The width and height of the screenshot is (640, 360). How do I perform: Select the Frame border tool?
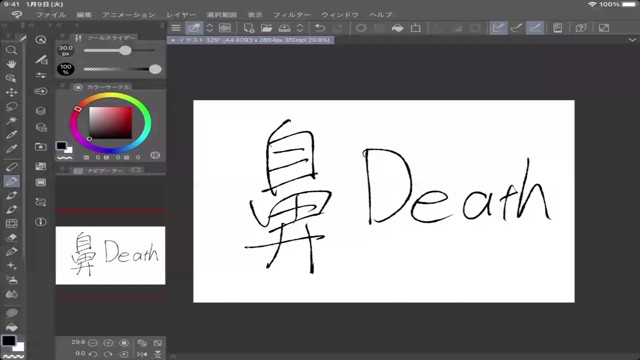point(11,224)
